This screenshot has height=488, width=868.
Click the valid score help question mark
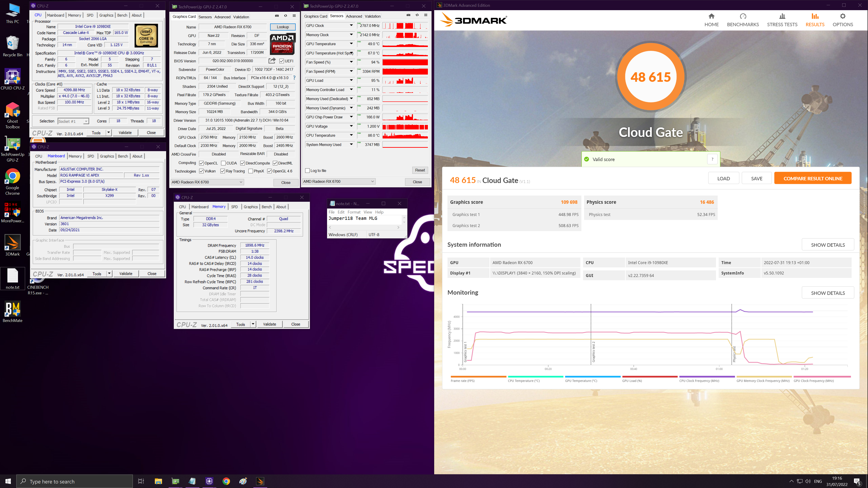point(712,159)
